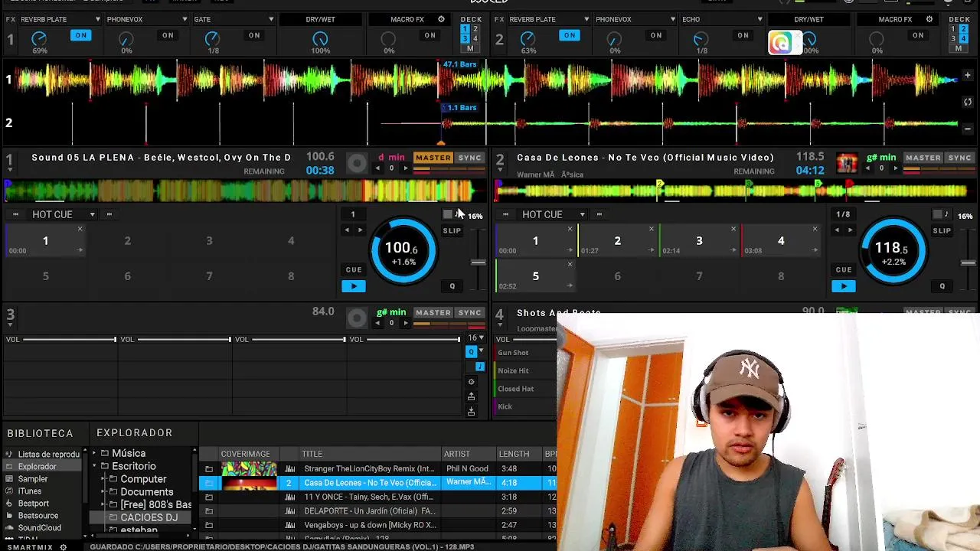Viewport: 980px width, 551px height.
Task: Collapse the Escritorio folder in tree
Action: point(95,466)
